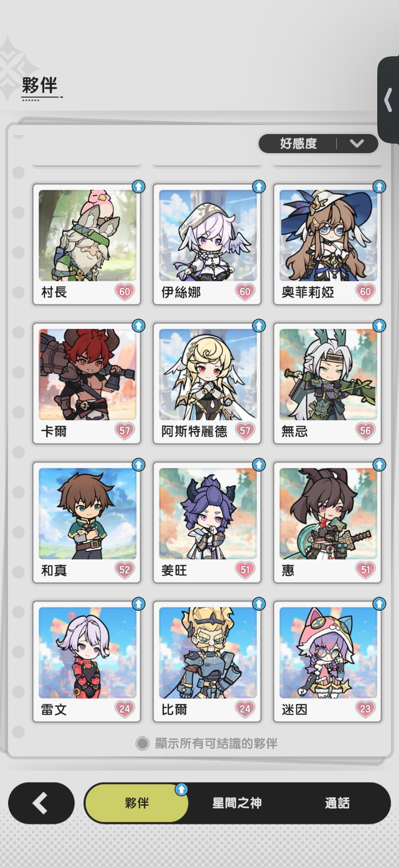399x868 pixels.
Task: Open the 好感度 sort dropdown
Action: 318,143
